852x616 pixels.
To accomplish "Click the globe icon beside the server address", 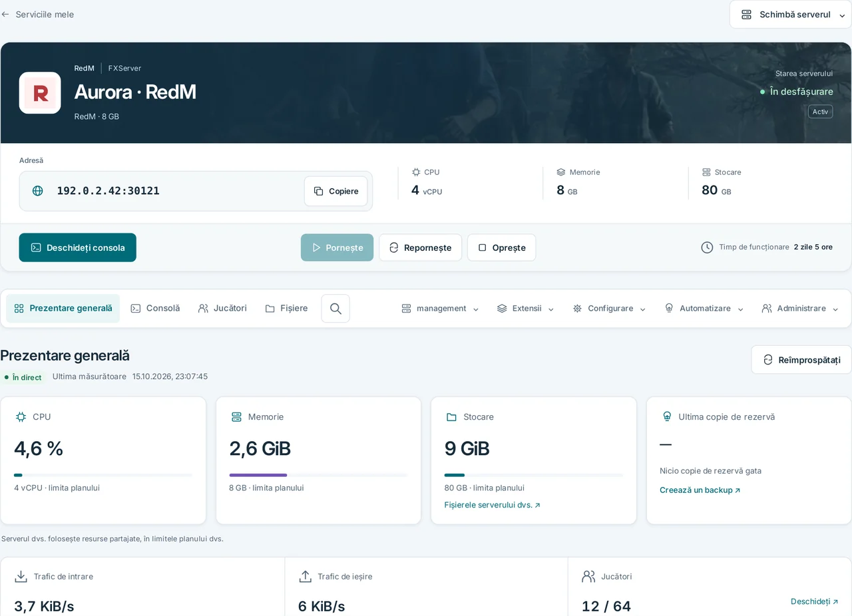I will pos(38,191).
